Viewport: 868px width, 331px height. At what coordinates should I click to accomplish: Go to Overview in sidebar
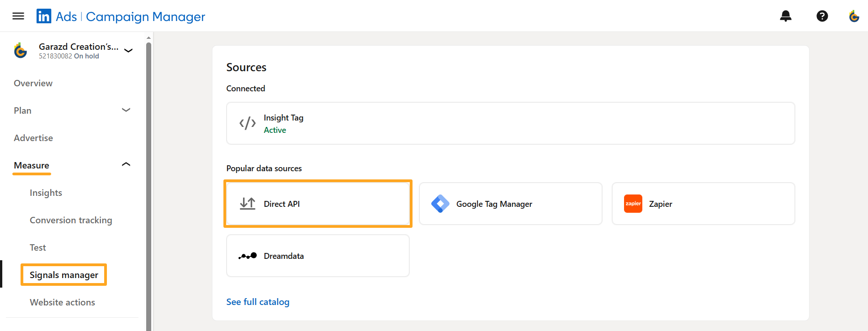coord(33,83)
